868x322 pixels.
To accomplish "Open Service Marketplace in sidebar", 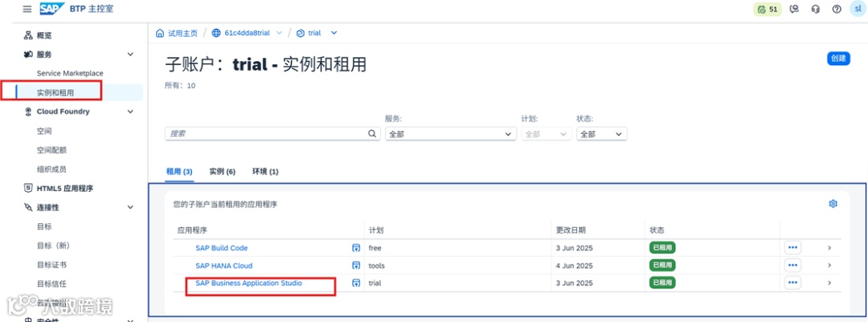I will (70, 73).
